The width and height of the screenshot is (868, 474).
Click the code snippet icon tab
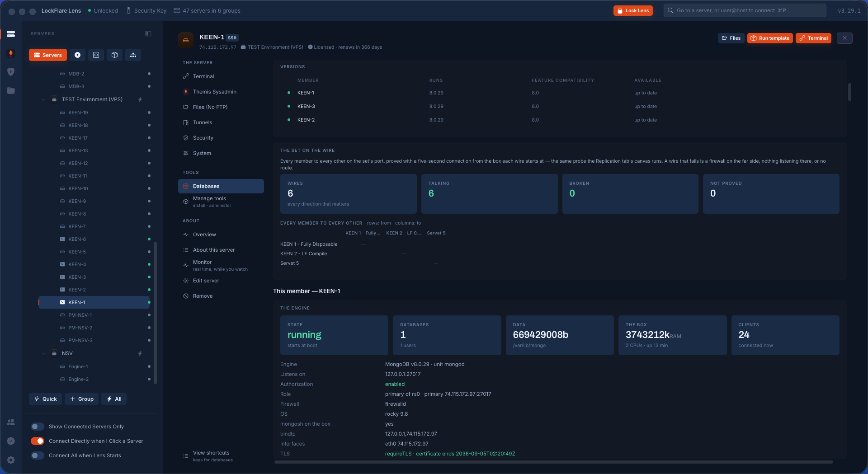coord(96,55)
